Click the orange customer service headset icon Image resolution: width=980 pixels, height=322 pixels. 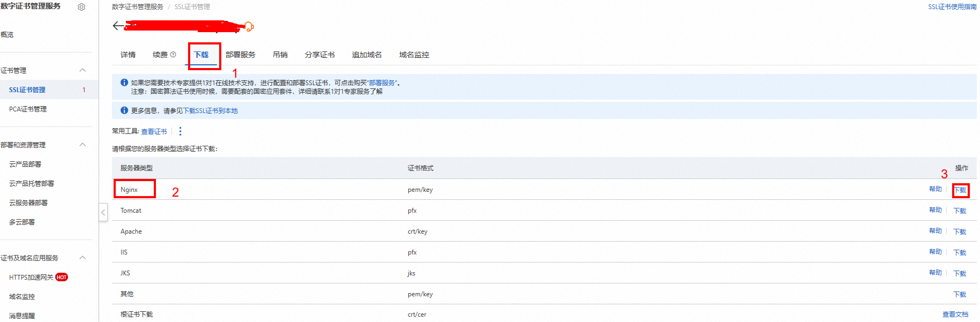(249, 26)
